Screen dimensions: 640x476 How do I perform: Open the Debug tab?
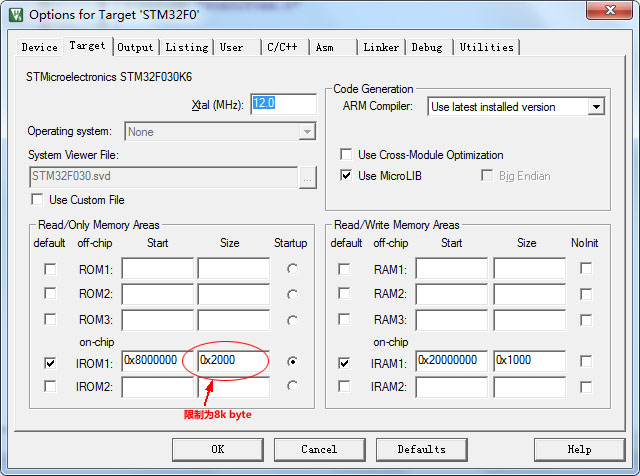point(429,47)
